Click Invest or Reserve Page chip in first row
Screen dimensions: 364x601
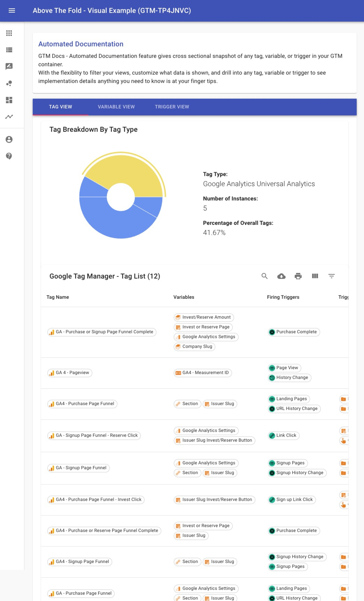click(x=203, y=327)
